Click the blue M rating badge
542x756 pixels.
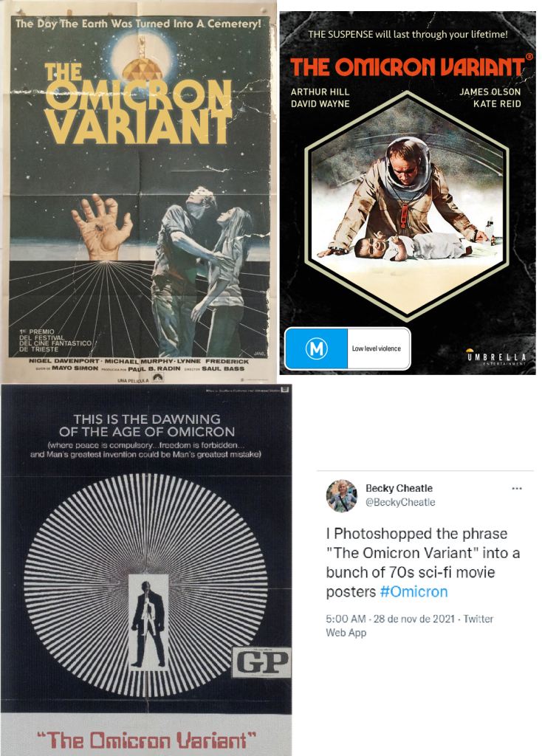(x=316, y=348)
